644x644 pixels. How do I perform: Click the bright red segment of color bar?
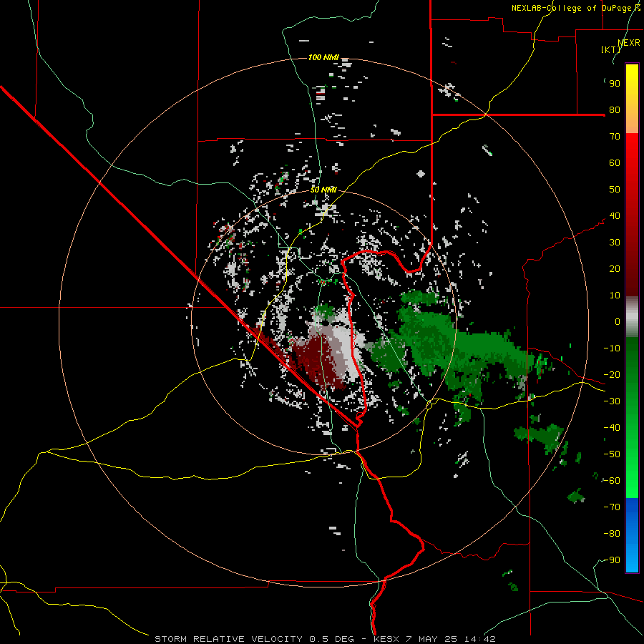click(632, 156)
